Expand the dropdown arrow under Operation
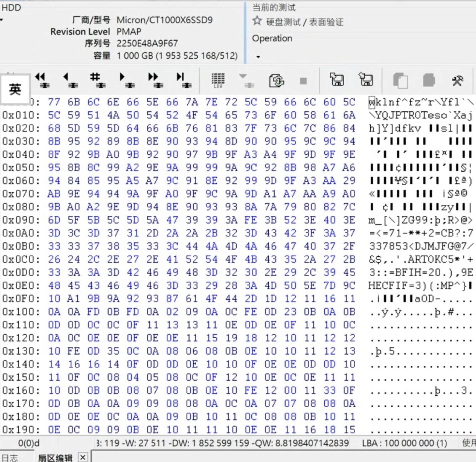The height and width of the screenshot is (462, 476). coord(258,57)
